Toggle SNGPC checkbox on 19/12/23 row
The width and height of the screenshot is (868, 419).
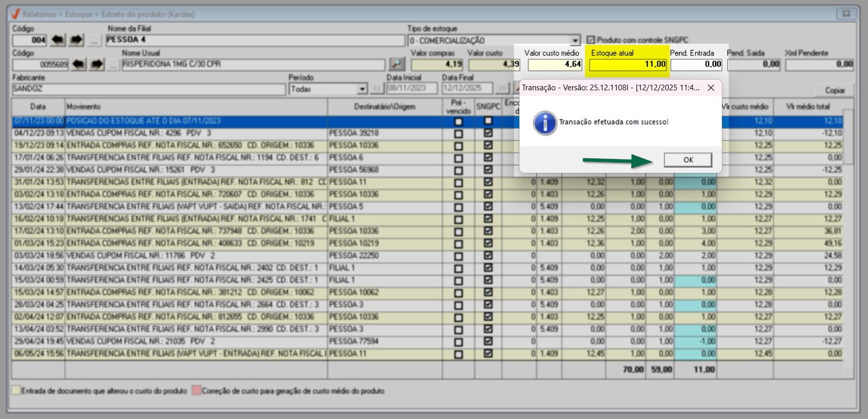(x=488, y=146)
